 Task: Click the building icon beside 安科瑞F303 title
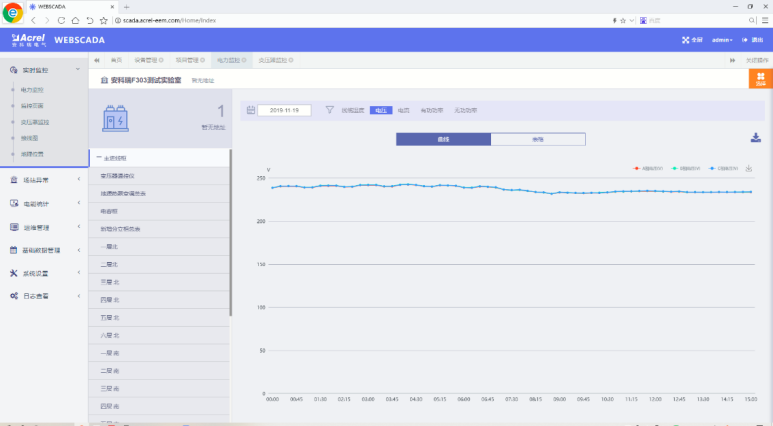(104, 80)
